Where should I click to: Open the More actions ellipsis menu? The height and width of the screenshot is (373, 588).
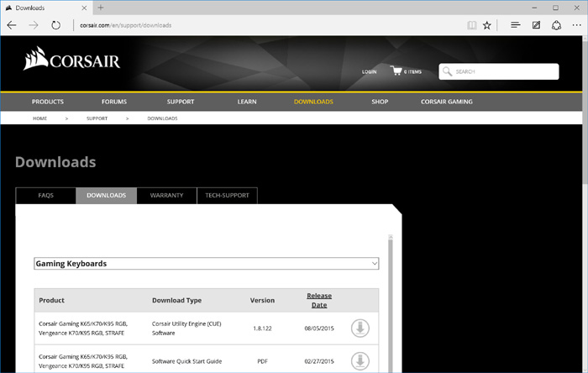click(577, 25)
